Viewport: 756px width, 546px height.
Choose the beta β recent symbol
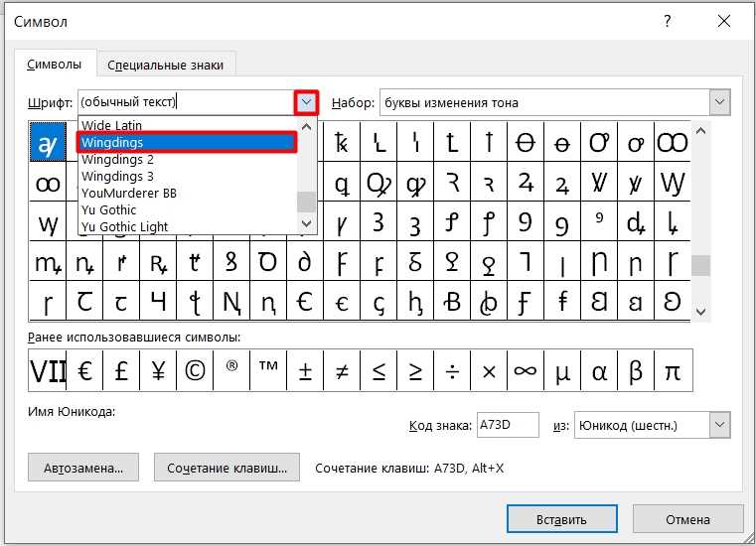click(x=636, y=370)
